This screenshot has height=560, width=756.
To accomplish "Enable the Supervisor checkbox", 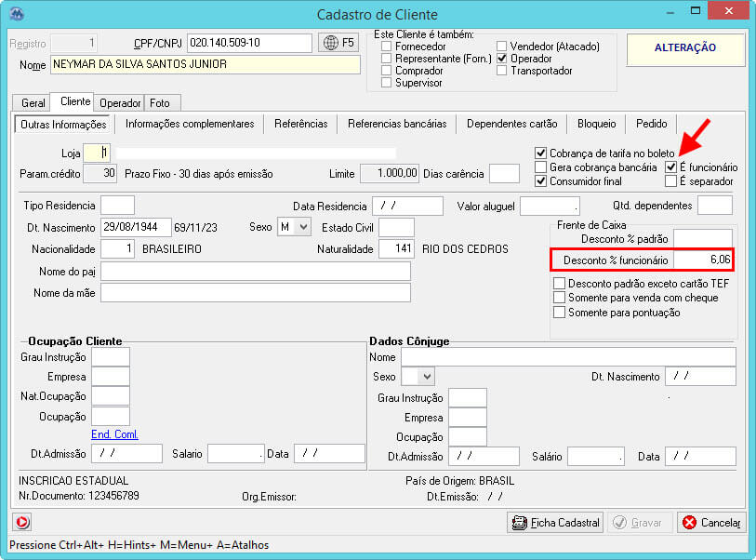I will pos(386,83).
